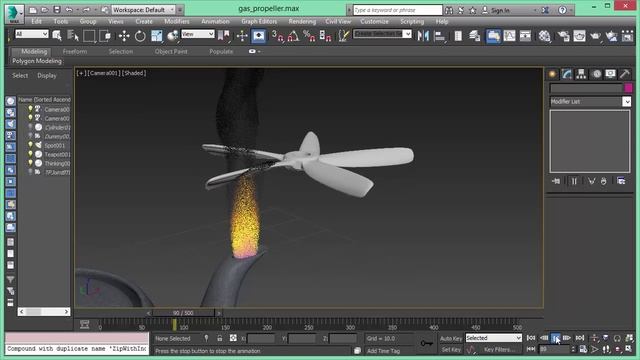The image size is (640, 360).
Task: Toggle visibility bulb for Teapot001
Action: click(x=30, y=154)
